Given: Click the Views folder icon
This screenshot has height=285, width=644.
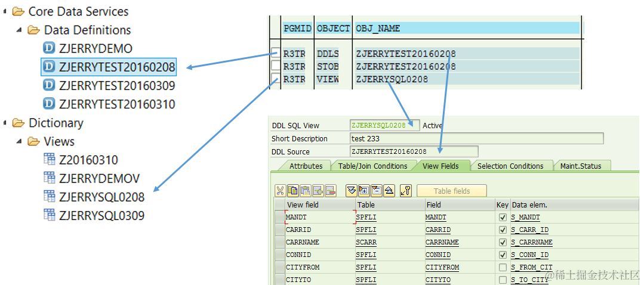Looking at the screenshot, I should click(x=33, y=141).
